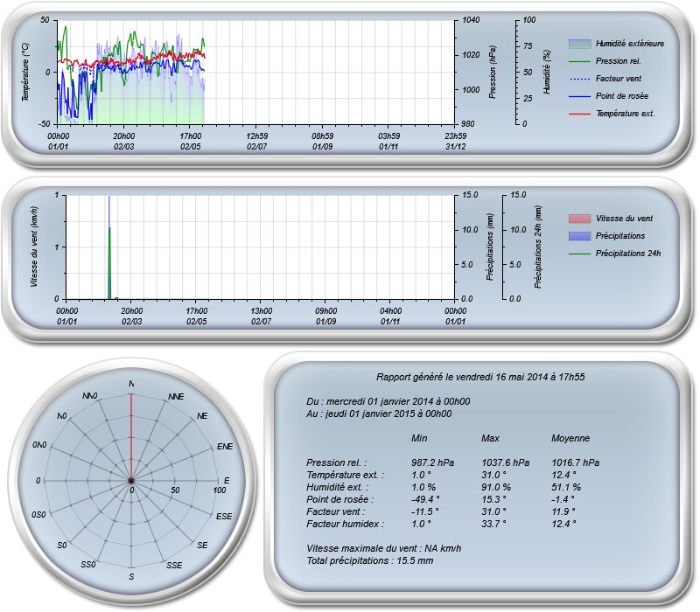Click the maximum pressure value 1037.6 hPa
Screen dimensions: 700x612
coord(506,463)
